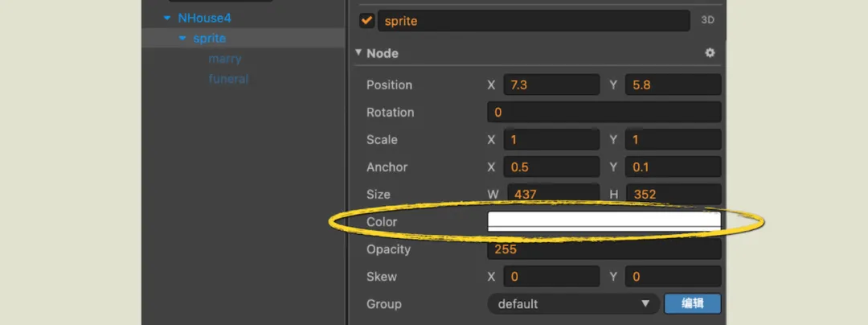This screenshot has height=325, width=868.
Task: Click the Size W field
Action: point(551,195)
